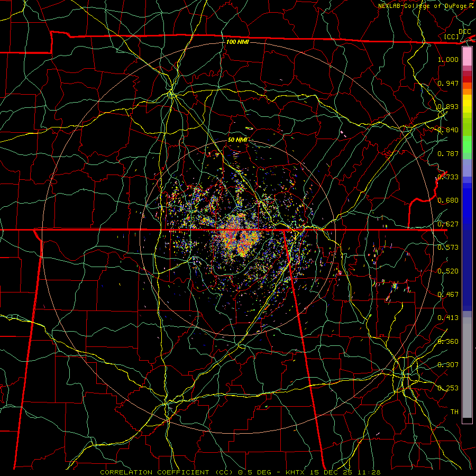Click the 0.787 scale value
Image resolution: width=476 pixels, height=476 pixels.
coord(448,153)
